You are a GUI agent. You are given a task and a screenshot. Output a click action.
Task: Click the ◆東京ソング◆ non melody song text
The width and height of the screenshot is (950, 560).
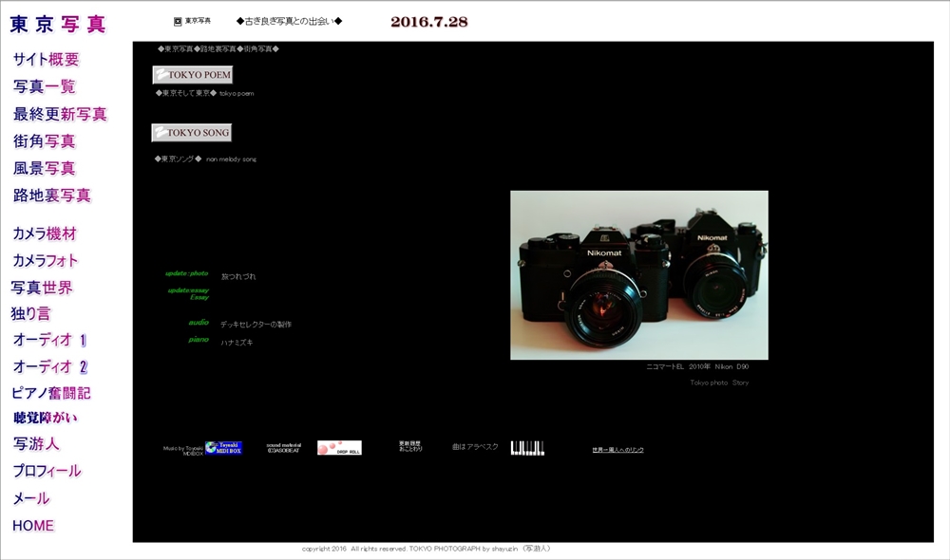[x=205, y=159]
